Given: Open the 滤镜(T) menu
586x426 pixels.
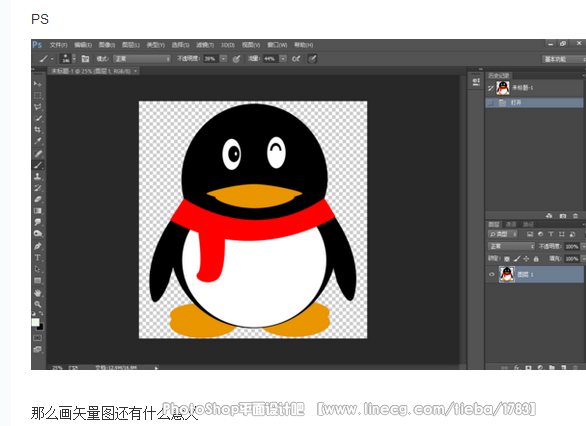Looking at the screenshot, I should [x=205, y=45].
